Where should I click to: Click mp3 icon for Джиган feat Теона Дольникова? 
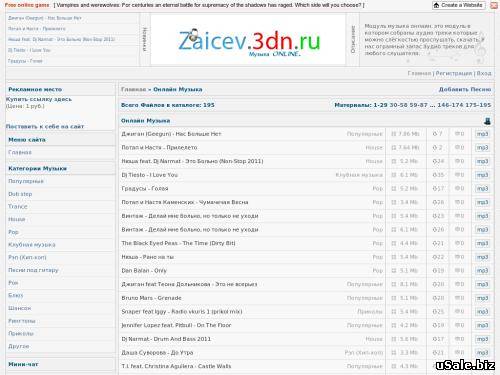tap(482, 284)
